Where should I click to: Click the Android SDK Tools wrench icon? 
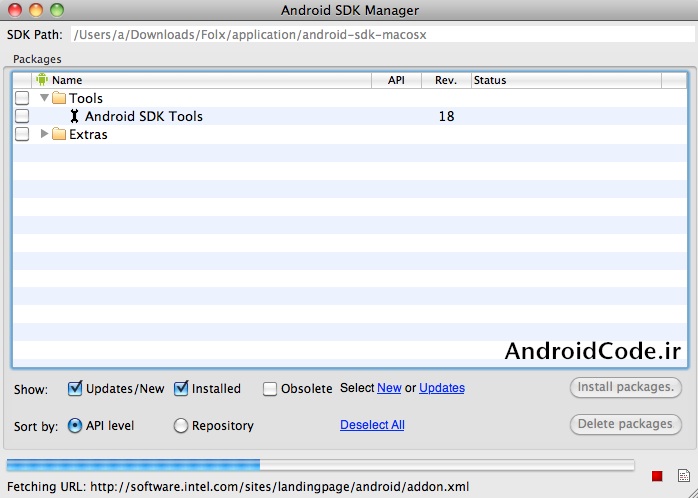click(x=74, y=116)
